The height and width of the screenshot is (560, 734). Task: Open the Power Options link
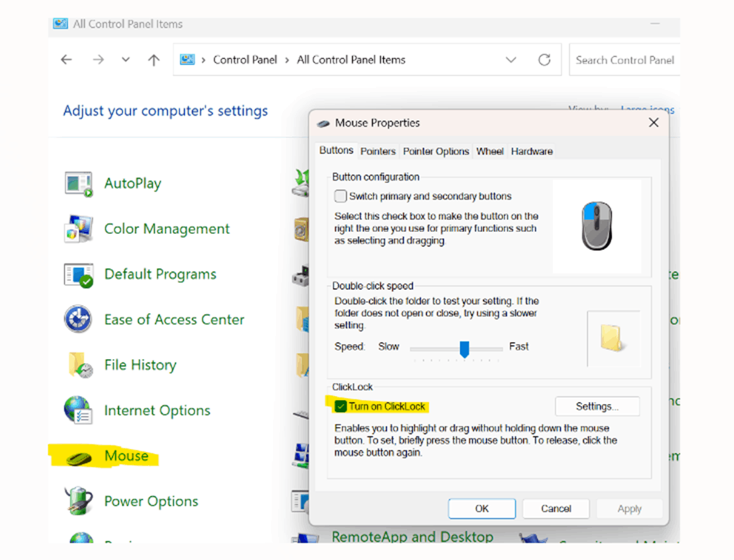(151, 501)
